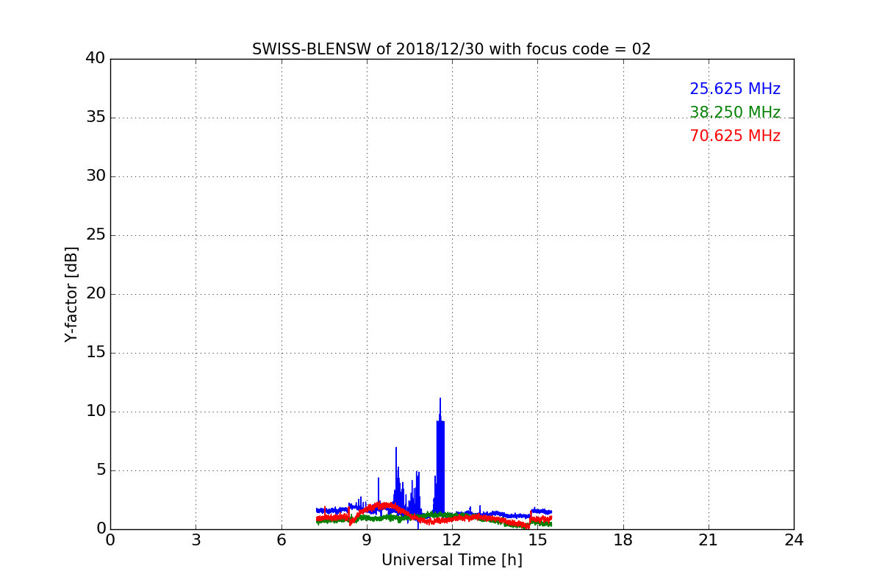Click the y-axis tick label 40
This screenshot has width=882, height=588.
click(96, 59)
